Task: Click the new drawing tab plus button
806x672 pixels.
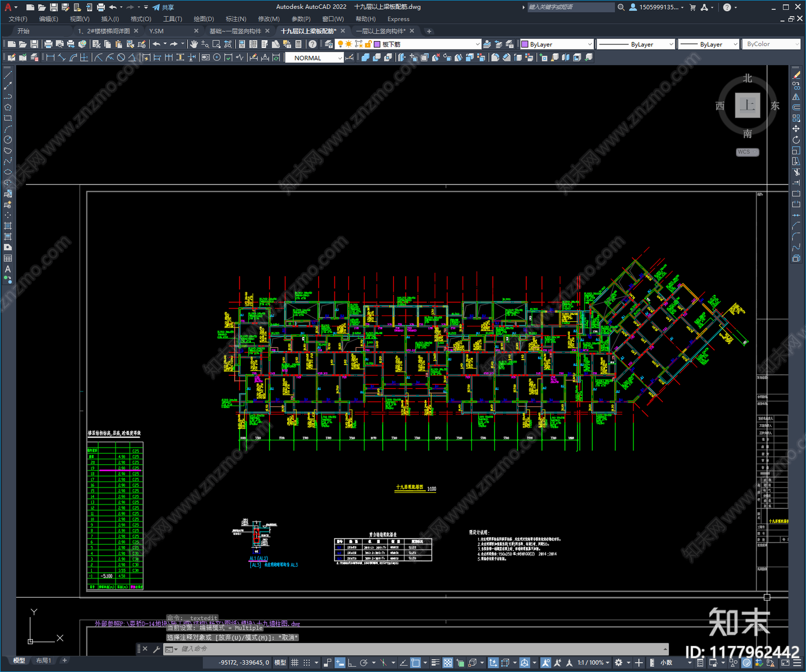Action: click(x=429, y=31)
